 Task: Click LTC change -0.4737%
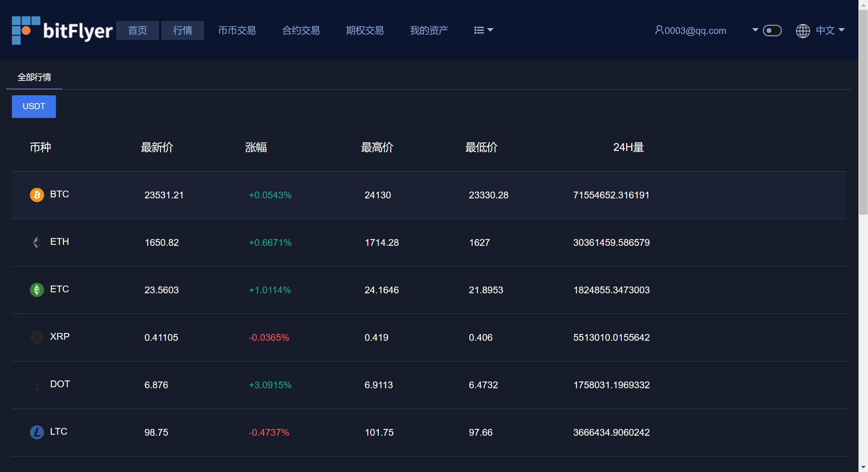coord(269,432)
